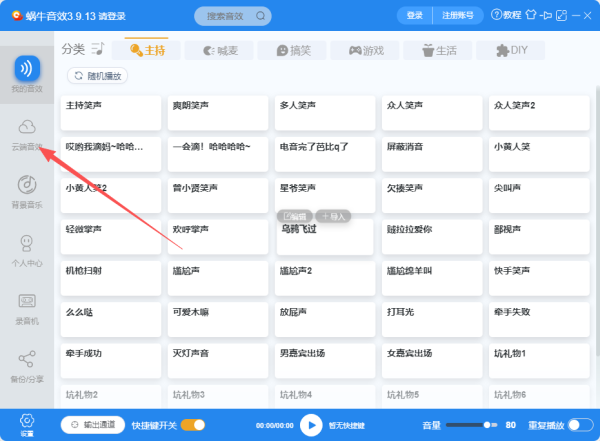The width and height of the screenshot is (600, 441).
Task: Play the 打耳光 sound card
Action: click(x=432, y=320)
